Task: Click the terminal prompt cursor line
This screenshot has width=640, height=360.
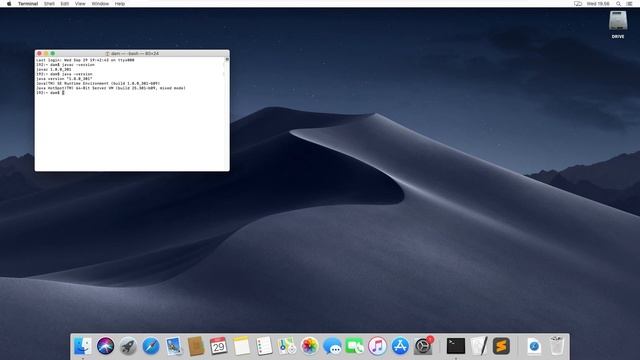Action: 50,93
